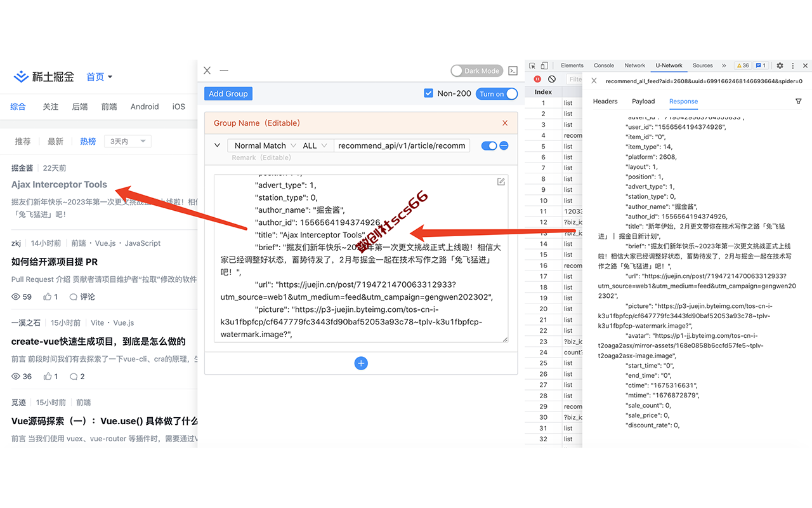Switch to the Elements tab
The image size is (812, 508).
(572, 65)
